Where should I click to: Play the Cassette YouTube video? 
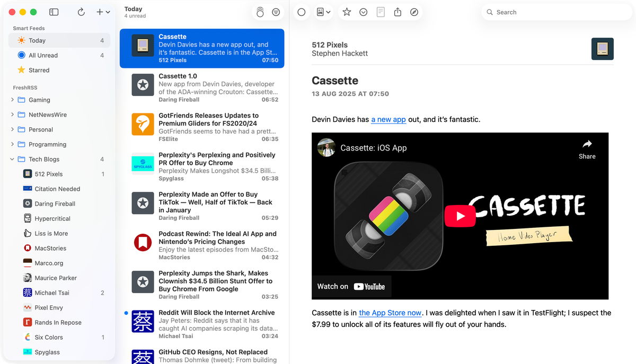tap(460, 216)
